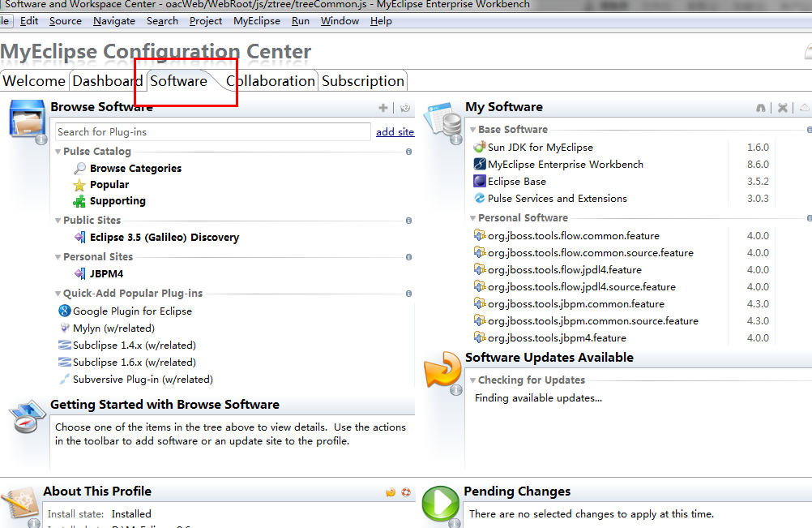Click the Sun JDK for MyEclipse icon
The height and width of the screenshot is (528, 812).
(480, 147)
